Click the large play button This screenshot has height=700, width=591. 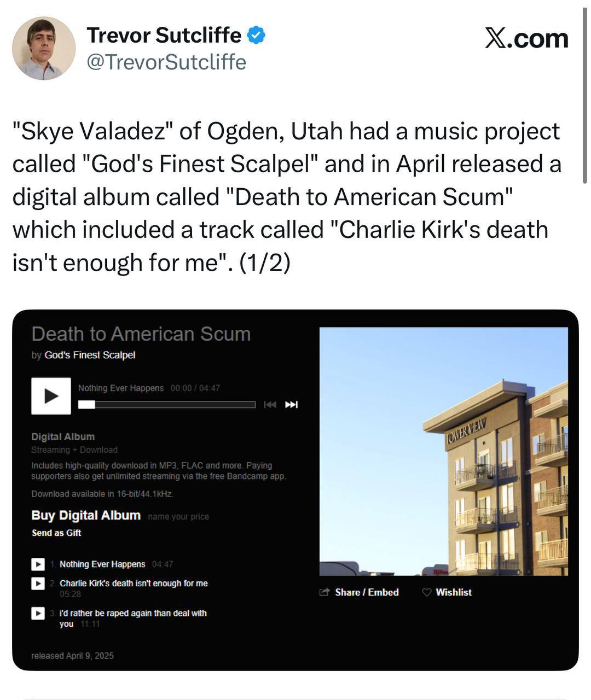pyautogui.click(x=51, y=396)
